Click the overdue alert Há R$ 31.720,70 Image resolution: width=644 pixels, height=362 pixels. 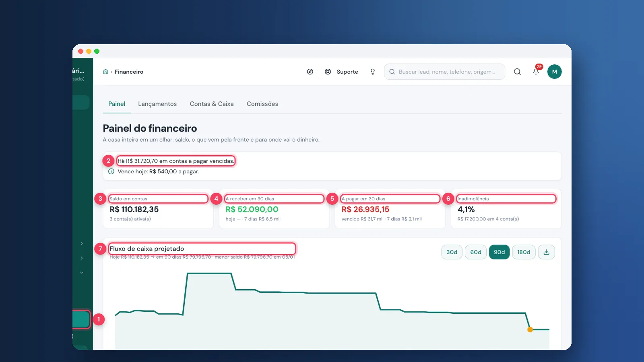[176, 161]
